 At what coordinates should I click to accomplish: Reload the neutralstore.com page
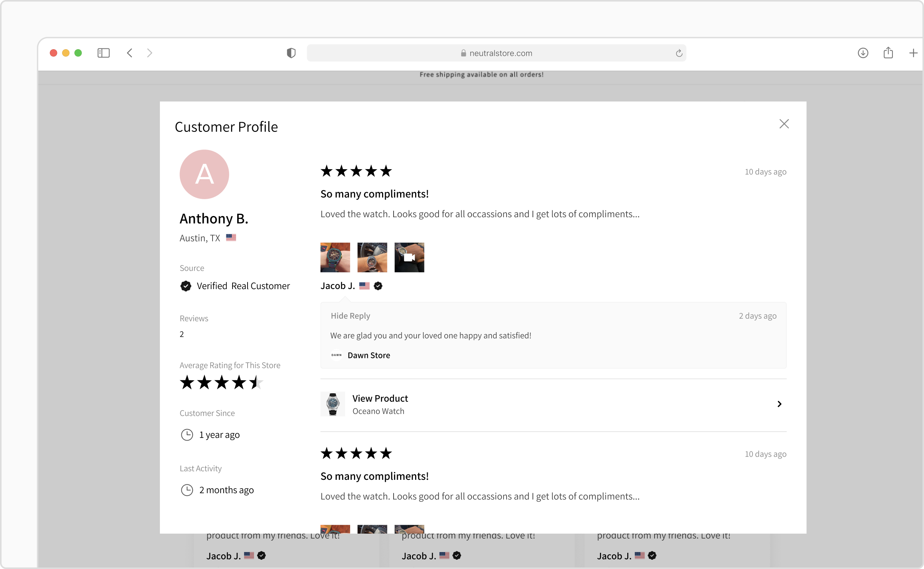click(679, 53)
